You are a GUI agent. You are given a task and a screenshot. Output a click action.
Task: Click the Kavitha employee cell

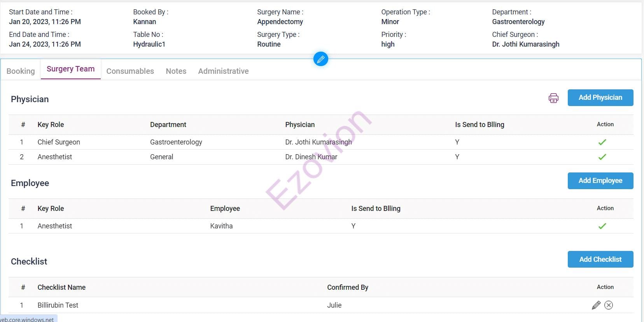tap(221, 226)
